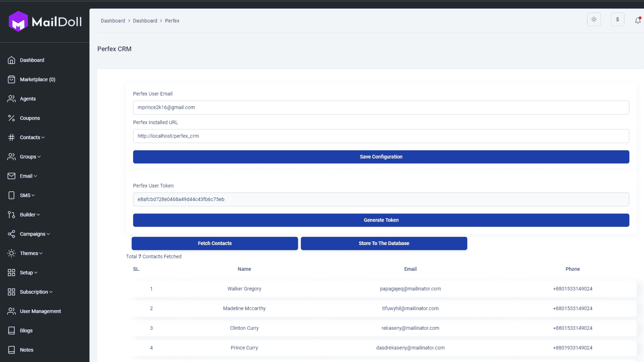Open Marketplace via the bag icon
Screen dimensions: 644x362
tap(11, 79)
